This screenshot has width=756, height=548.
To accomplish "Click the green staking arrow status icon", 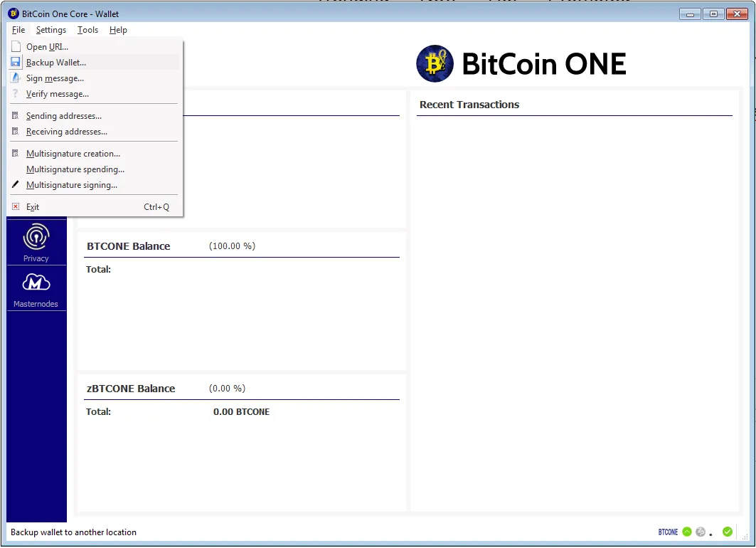I will coord(687,532).
